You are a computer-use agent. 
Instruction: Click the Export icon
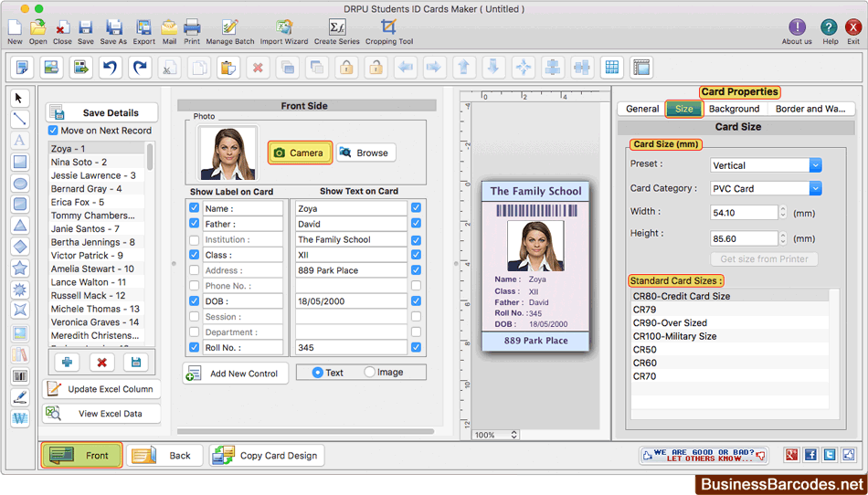pos(144,32)
